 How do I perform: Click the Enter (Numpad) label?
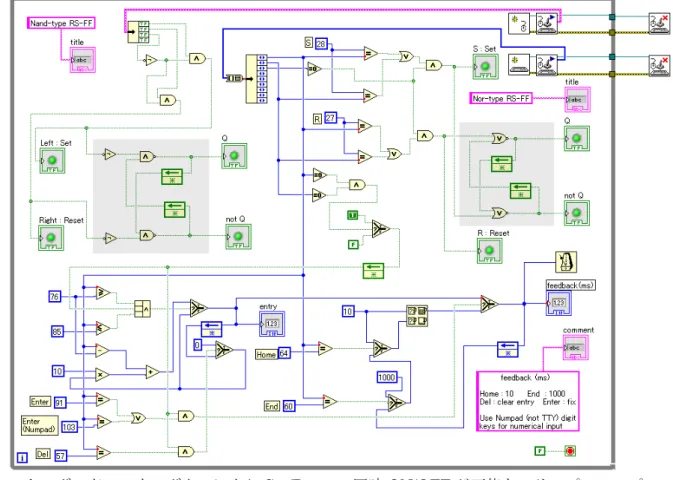39,425
